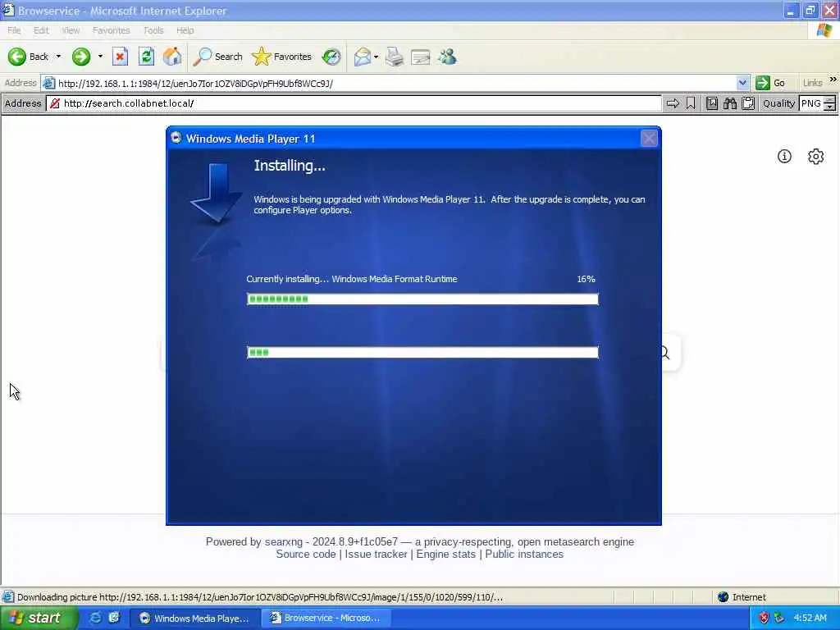The image size is (840, 630).
Task: Open the Browservice bookmarks book icon
Action: coord(711,103)
